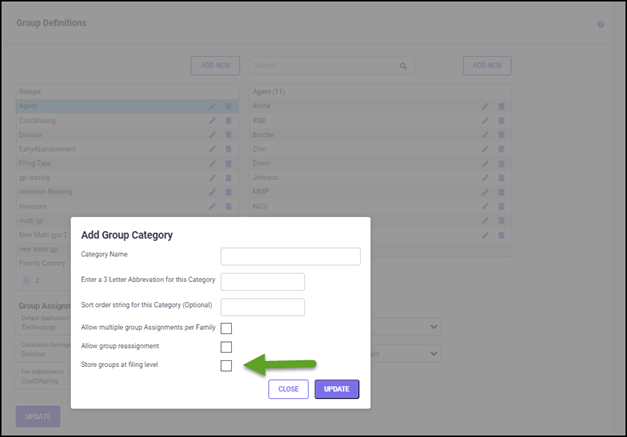Click the Category Name text field
Screen dimensions: 627x437
[290, 256]
